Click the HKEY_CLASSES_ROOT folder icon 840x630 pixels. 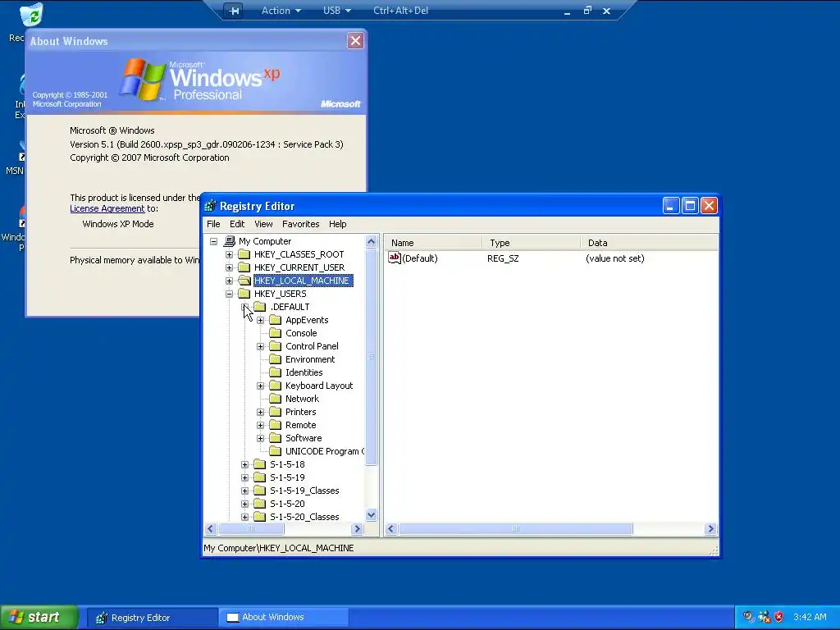click(244, 254)
